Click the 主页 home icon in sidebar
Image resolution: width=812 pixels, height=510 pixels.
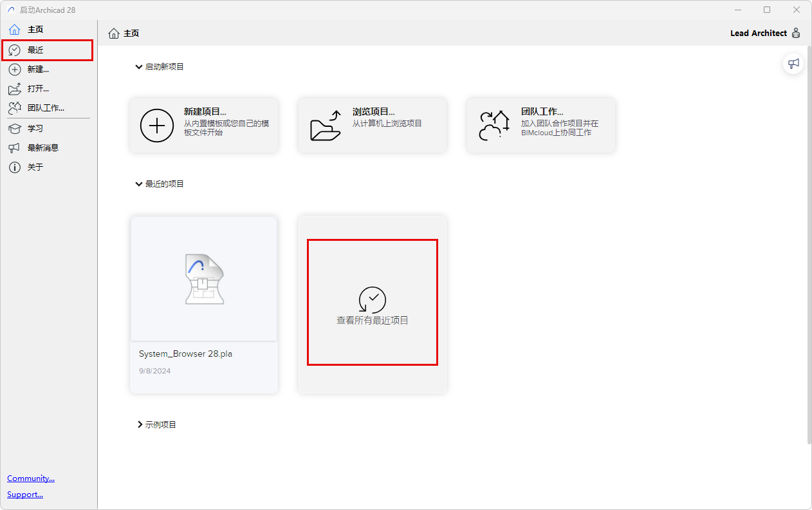pos(14,30)
